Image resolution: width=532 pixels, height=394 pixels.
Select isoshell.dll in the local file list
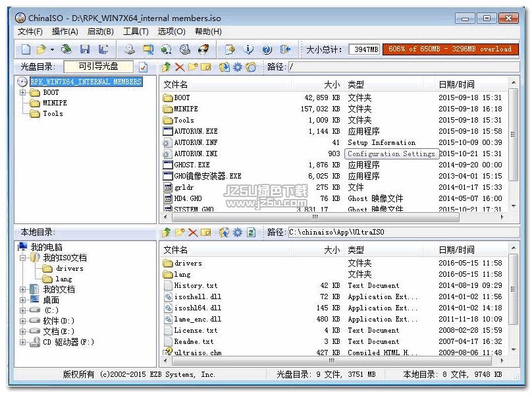click(332, 297)
